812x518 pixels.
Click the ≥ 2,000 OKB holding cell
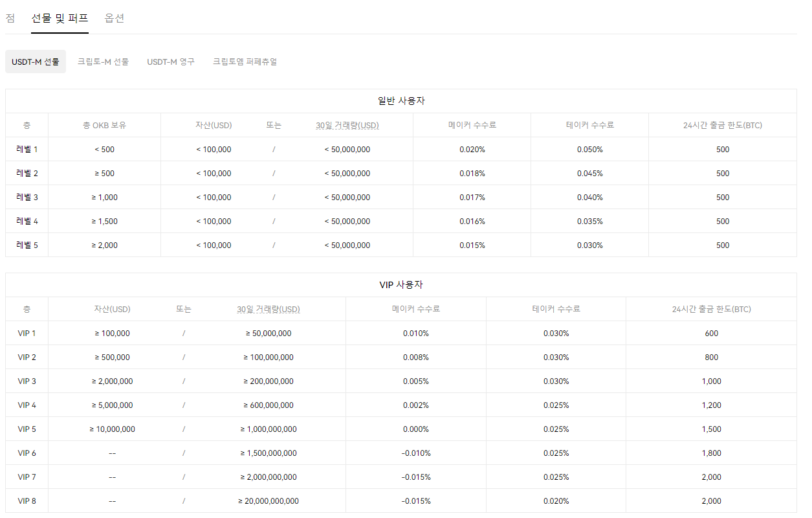104,245
